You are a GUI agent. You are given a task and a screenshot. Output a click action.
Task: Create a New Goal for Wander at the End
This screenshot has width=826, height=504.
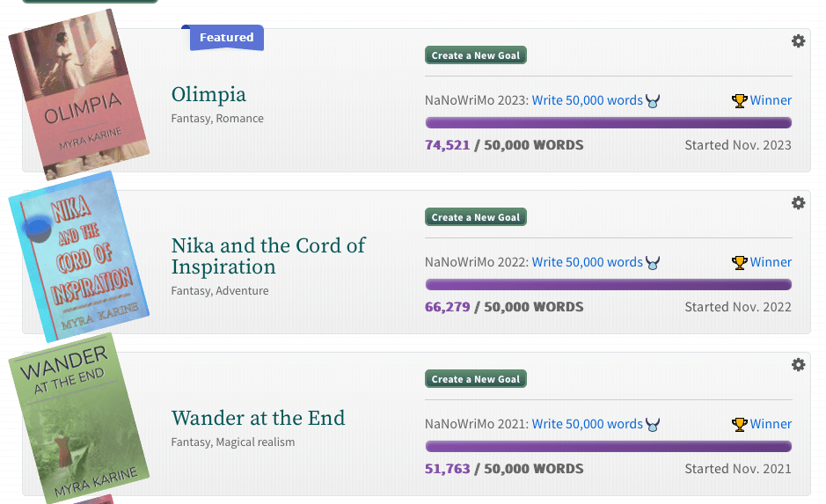coord(475,379)
